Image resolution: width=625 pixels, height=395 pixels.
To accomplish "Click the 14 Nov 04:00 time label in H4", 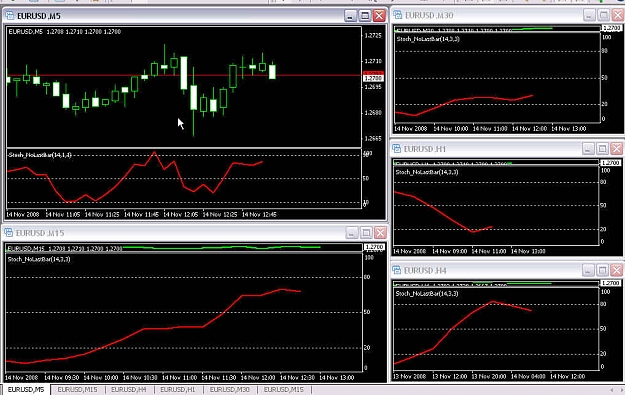I will click(529, 376).
